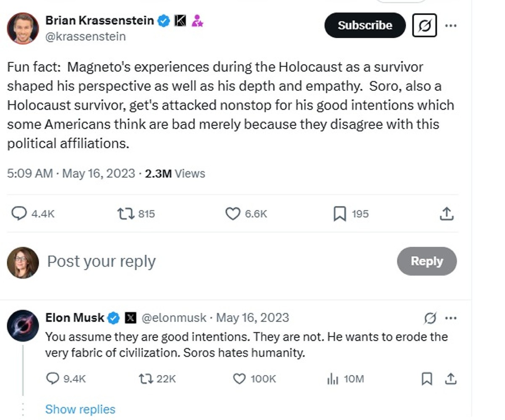
Task: Open more options menu on main post
Action: (x=451, y=26)
